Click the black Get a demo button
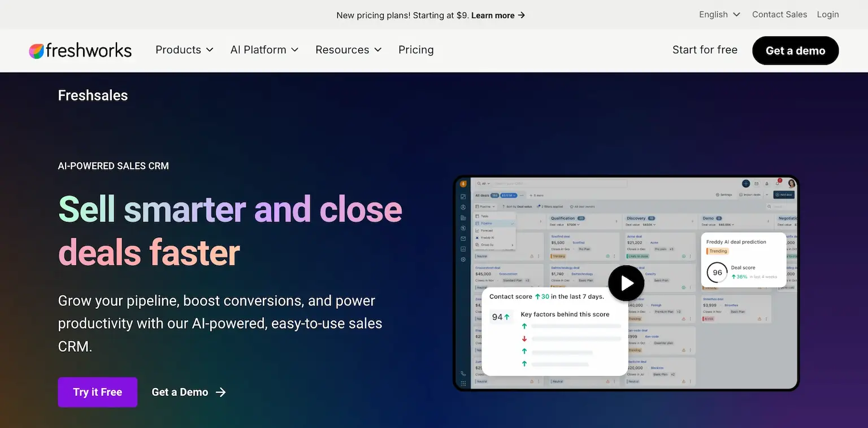The height and width of the screenshot is (428, 868). click(x=795, y=50)
